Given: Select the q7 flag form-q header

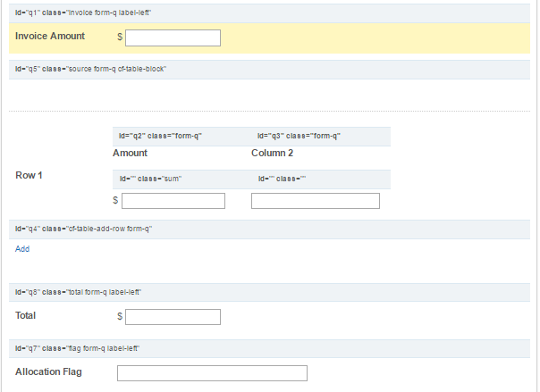Looking at the screenshot, I should click(268, 347).
